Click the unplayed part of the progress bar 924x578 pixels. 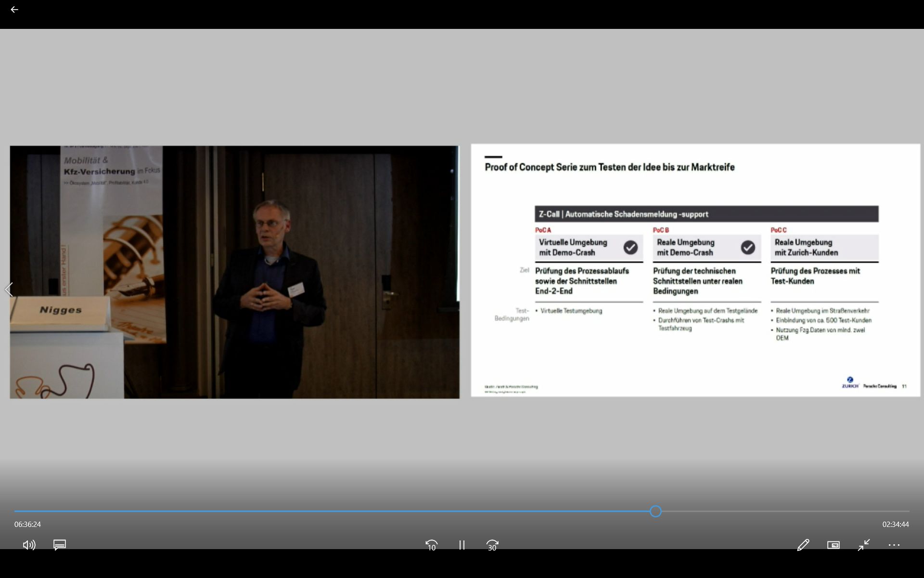pyautogui.click(x=780, y=511)
